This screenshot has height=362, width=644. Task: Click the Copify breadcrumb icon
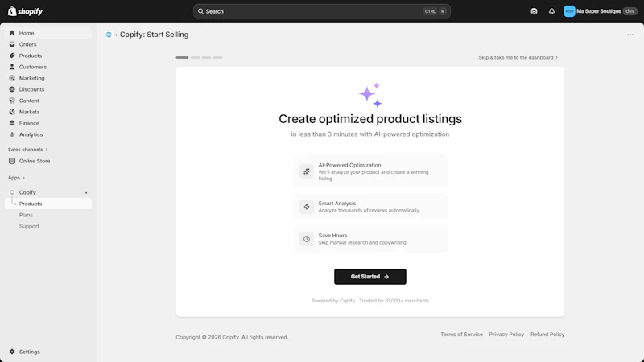click(x=109, y=35)
